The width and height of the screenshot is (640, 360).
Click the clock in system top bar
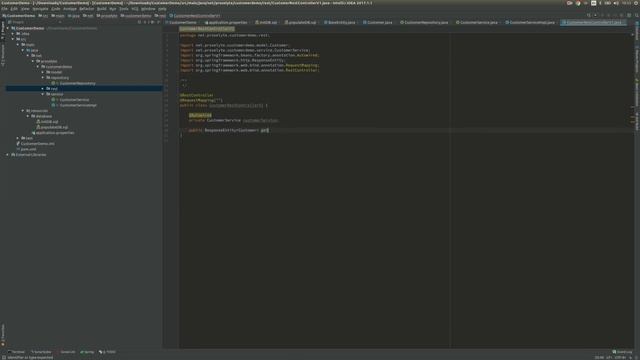pos(627,3)
